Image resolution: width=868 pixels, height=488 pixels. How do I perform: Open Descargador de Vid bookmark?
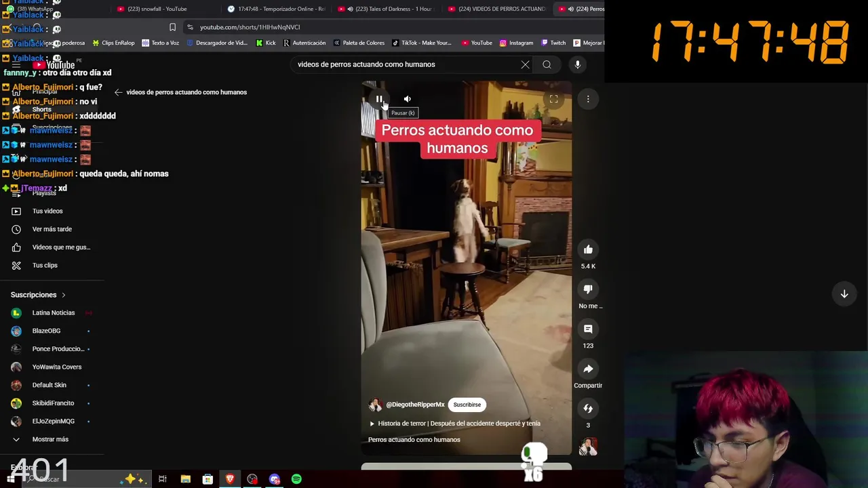click(216, 43)
